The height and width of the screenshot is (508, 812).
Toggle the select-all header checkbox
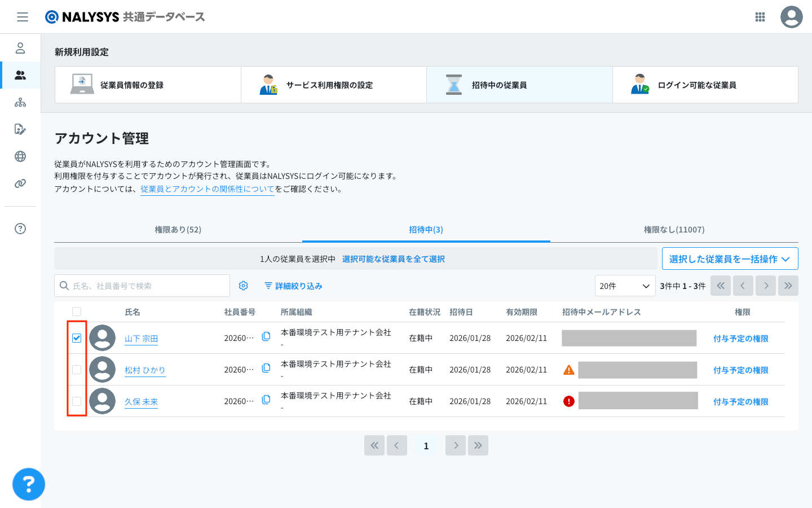(77, 312)
